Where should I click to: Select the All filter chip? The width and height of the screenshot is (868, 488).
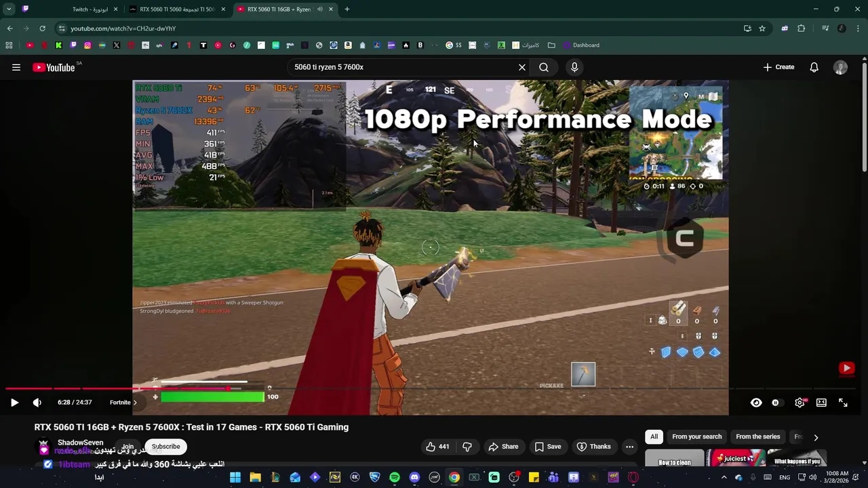[x=654, y=436]
